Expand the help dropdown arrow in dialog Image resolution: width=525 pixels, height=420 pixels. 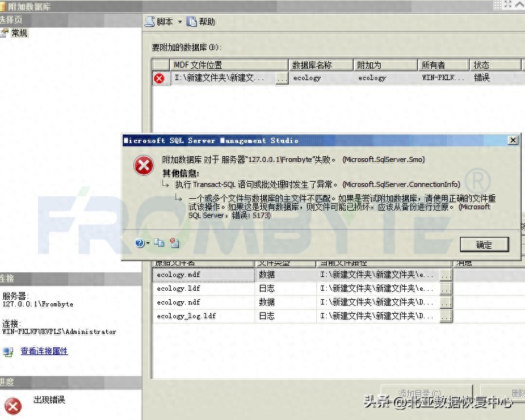click(148, 243)
